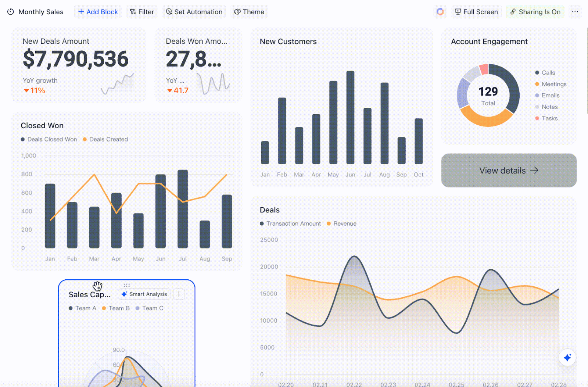Enter Full Screen mode
This screenshot has width=588, height=387.
(x=476, y=12)
